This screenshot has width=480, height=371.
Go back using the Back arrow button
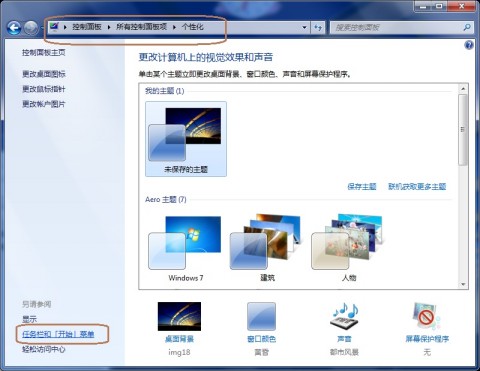14,28
